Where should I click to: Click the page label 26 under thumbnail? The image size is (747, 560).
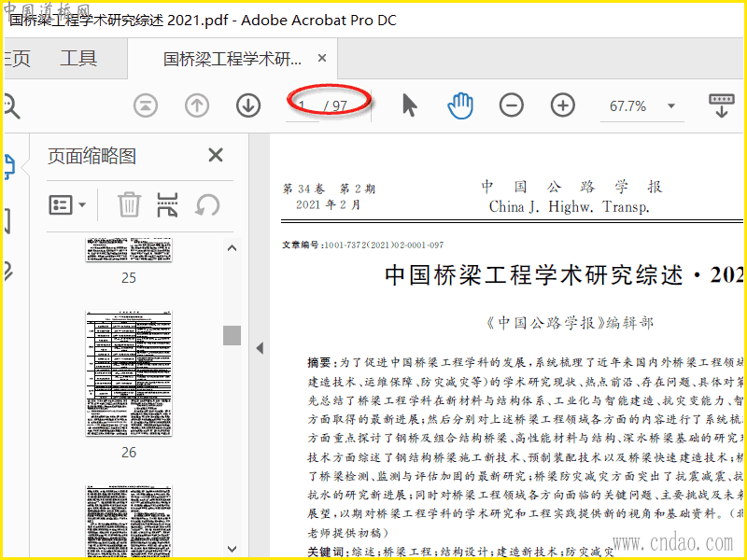[x=129, y=452]
